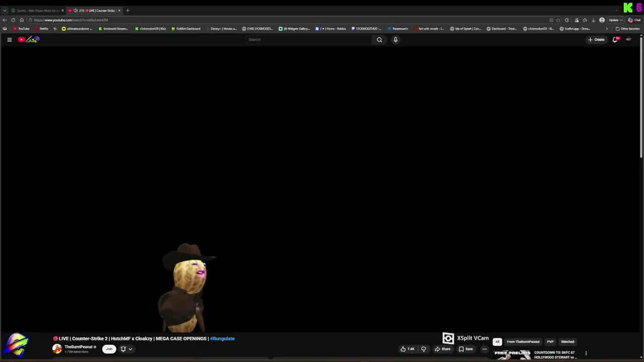Open Copilot Chat in browser toolbar

[x=633, y=20]
